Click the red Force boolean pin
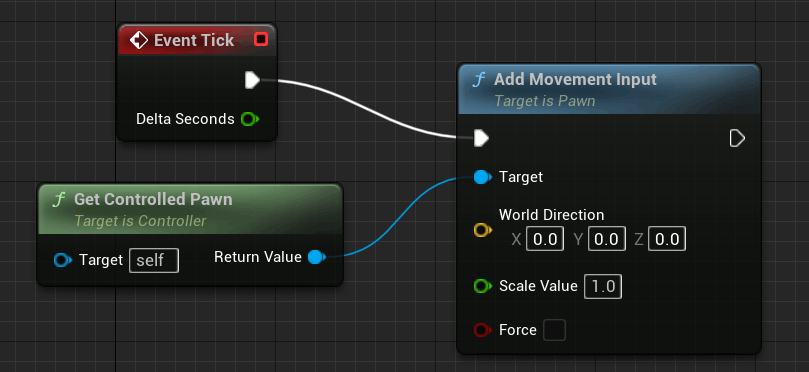The width and height of the screenshot is (809, 372). pos(482,330)
